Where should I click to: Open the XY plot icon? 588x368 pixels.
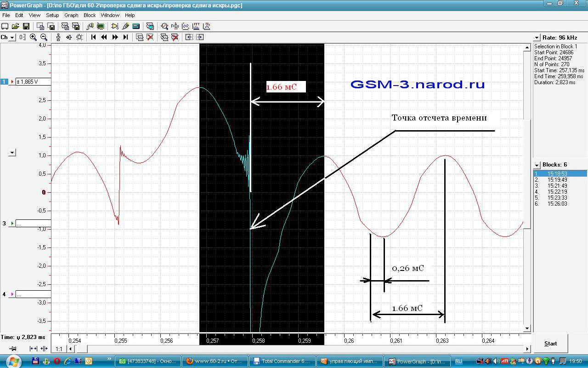186,26
